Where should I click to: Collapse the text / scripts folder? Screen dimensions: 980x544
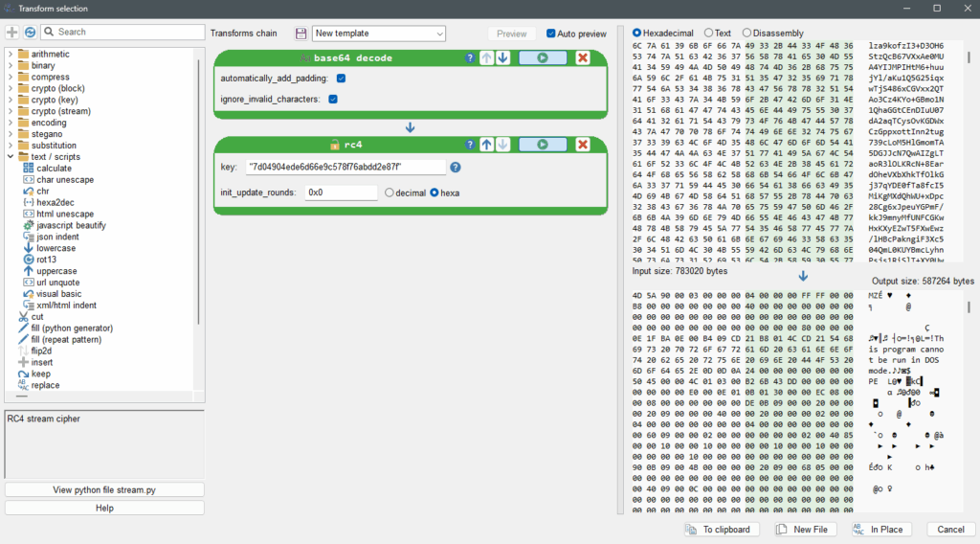click(11, 157)
